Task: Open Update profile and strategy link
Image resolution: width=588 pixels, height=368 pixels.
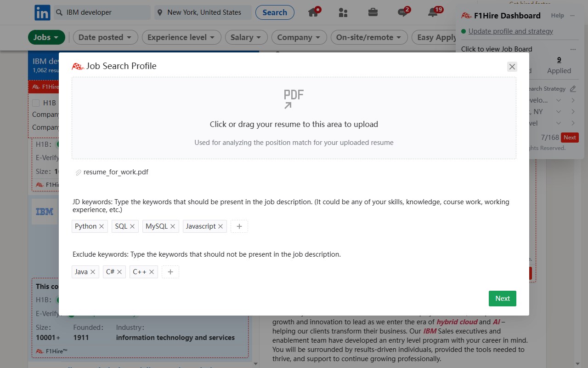Action: [x=511, y=31]
